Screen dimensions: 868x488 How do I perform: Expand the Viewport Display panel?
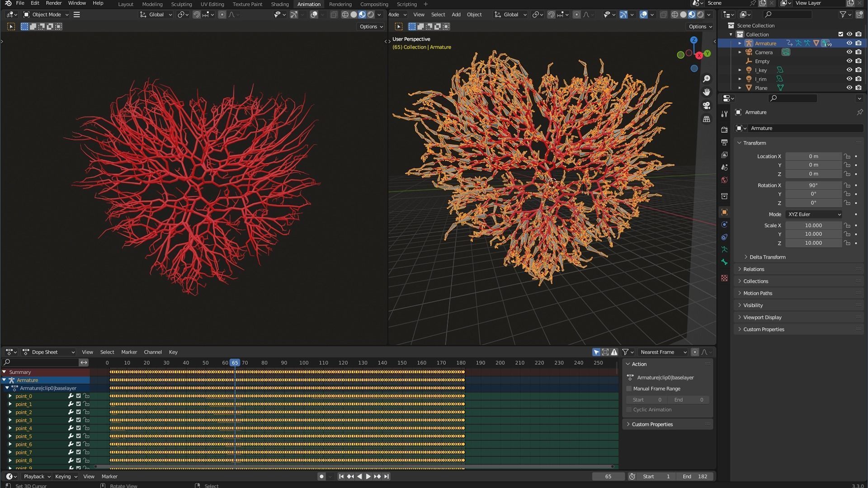762,317
